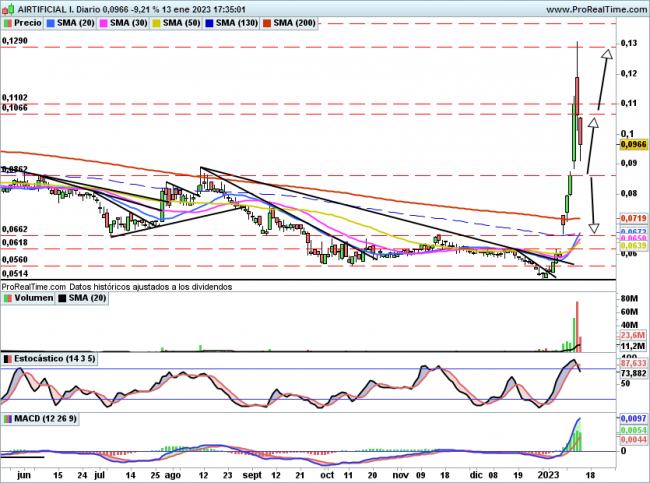Select the MACD (12 26 9) indicator label
The width and height of the screenshot is (650, 483).
41,416
